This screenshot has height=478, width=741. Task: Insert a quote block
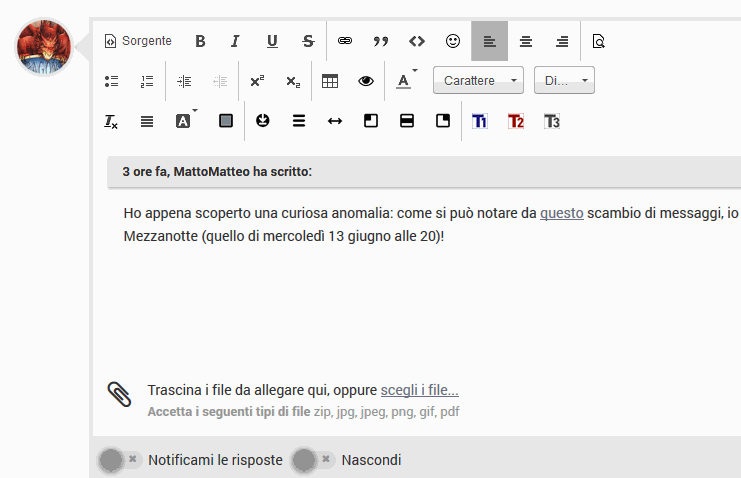[x=380, y=41]
